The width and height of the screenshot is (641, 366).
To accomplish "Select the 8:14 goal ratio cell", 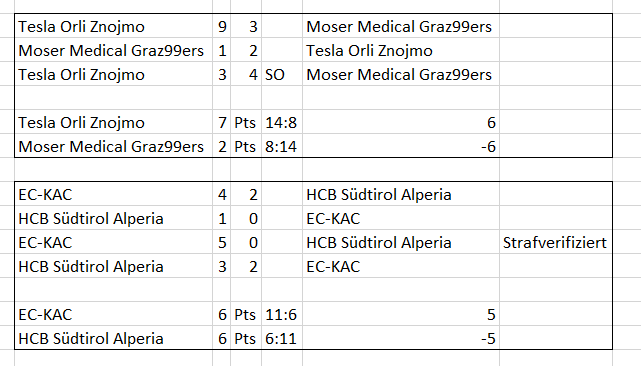I will 282,146.
